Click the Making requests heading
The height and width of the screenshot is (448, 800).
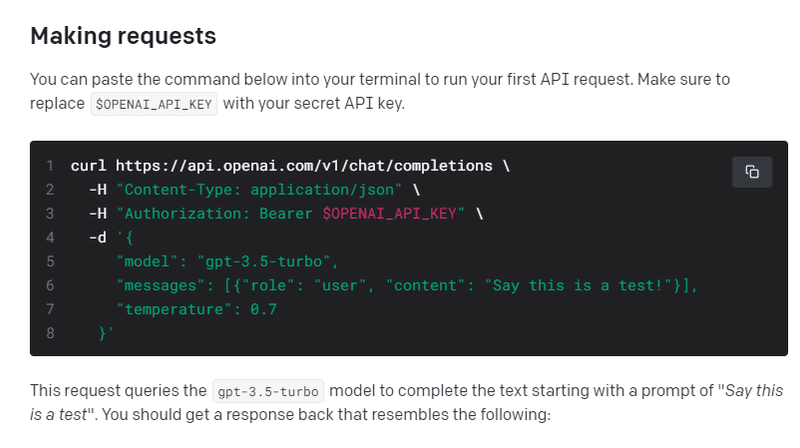pos(123,36)
